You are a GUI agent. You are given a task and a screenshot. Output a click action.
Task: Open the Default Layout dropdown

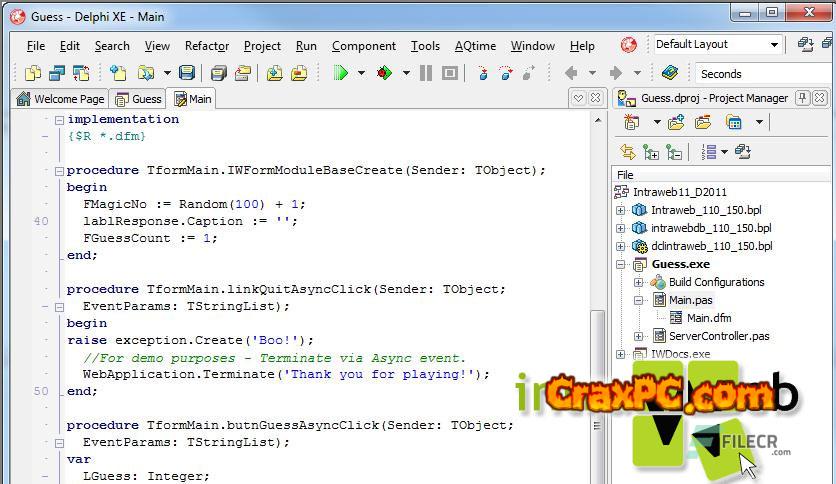[x=774, y=45]
